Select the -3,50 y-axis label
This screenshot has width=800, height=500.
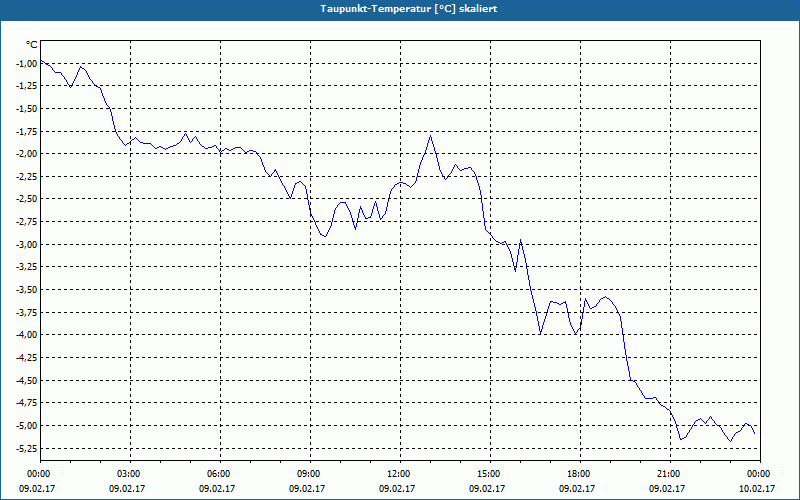point(27,289)
